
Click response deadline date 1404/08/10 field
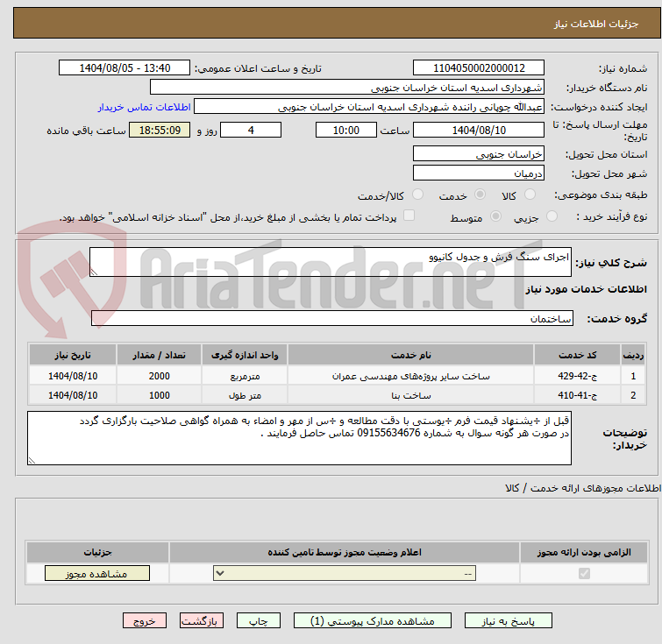pos(479,130)
